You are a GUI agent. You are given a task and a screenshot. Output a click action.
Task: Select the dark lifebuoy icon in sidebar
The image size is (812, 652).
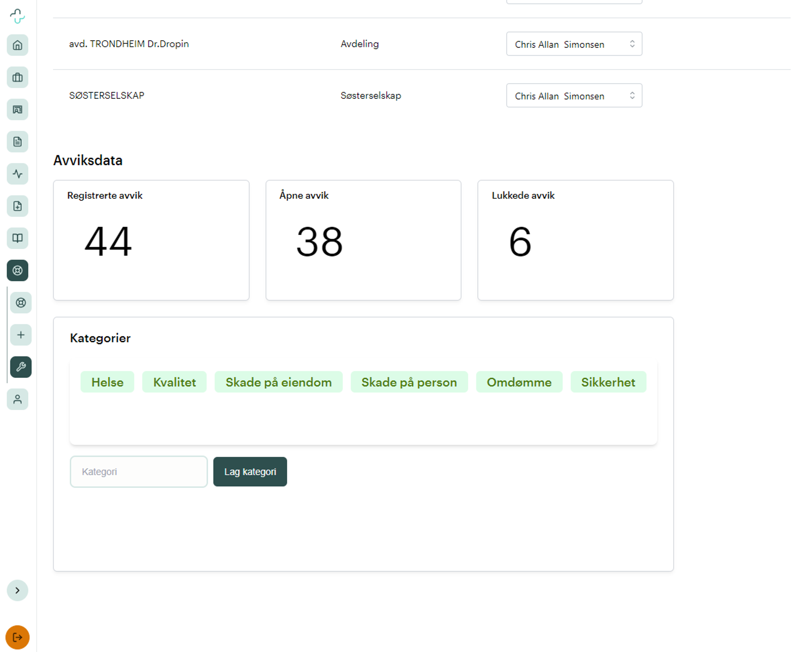[x=17, y=270]
